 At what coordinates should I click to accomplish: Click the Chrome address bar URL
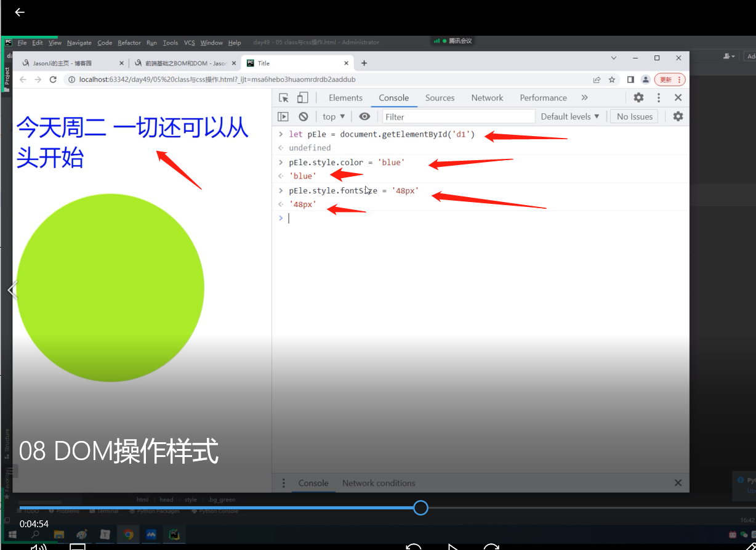[x=217, y=79]
